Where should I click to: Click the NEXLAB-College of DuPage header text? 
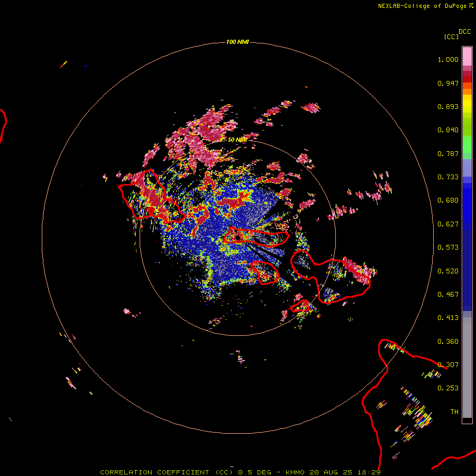pos(422,6)
